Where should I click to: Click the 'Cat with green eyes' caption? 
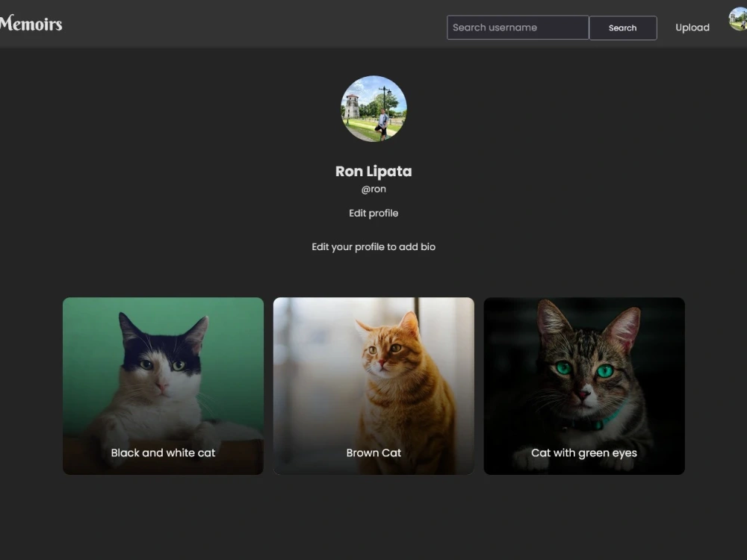(584, 453)
